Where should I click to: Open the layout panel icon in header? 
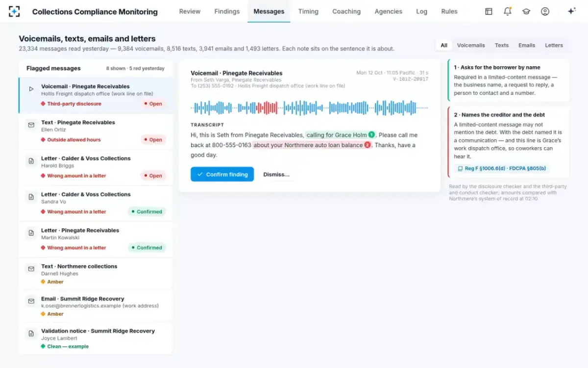[489, 11]
